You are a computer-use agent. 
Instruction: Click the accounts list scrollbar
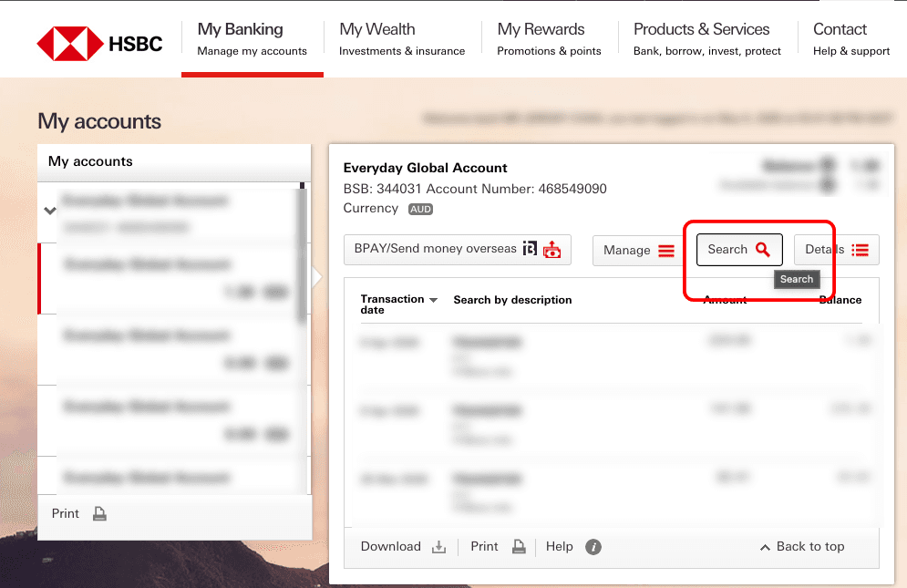(302, 253)
